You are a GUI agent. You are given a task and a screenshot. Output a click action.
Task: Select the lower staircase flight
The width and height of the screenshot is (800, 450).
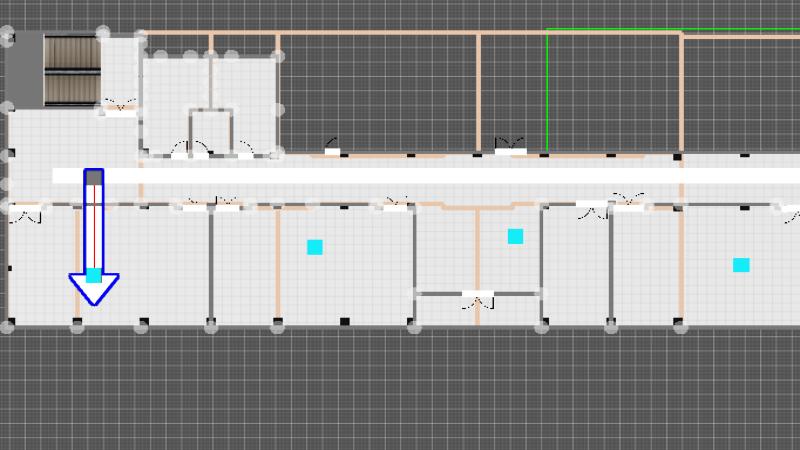point(73,87)
